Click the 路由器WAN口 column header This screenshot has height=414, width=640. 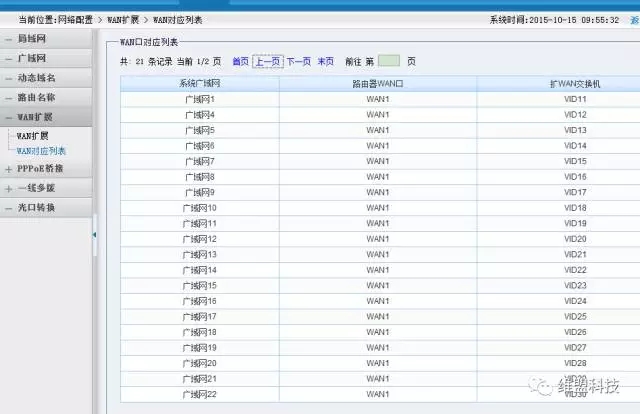click(x=377, y=84)
